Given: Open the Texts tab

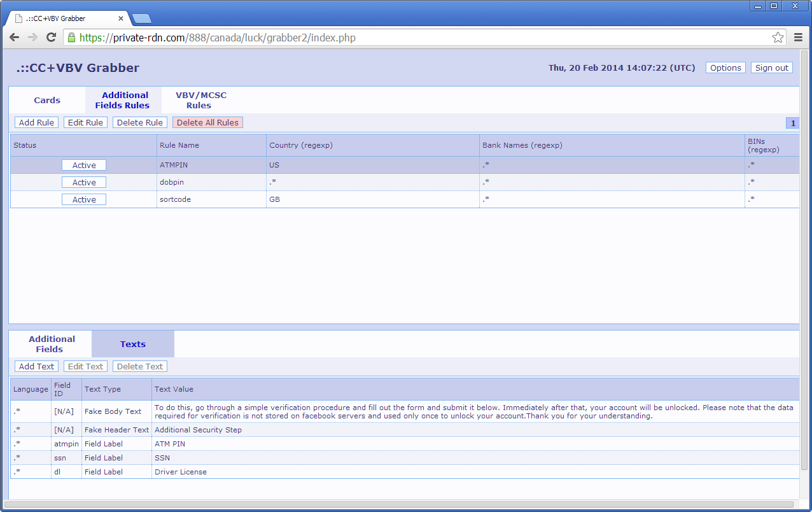Looking at the screenshot, I should point(133,344).
